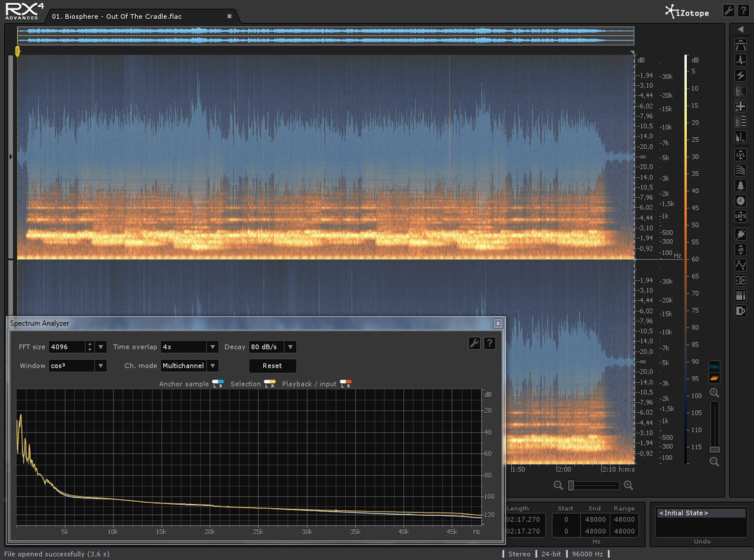Click the dB color scale bar
This screenshot has height=560, width=754.
pos(686,259)
